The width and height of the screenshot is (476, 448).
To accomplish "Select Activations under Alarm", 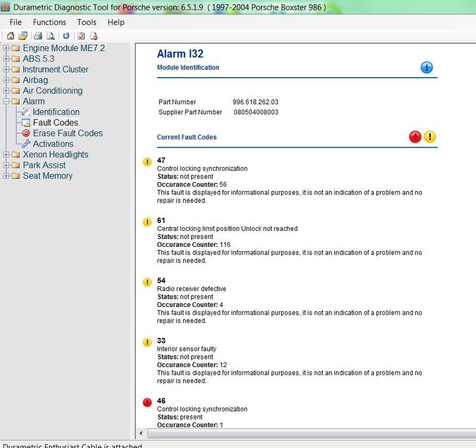I will (x=53, y=144).
